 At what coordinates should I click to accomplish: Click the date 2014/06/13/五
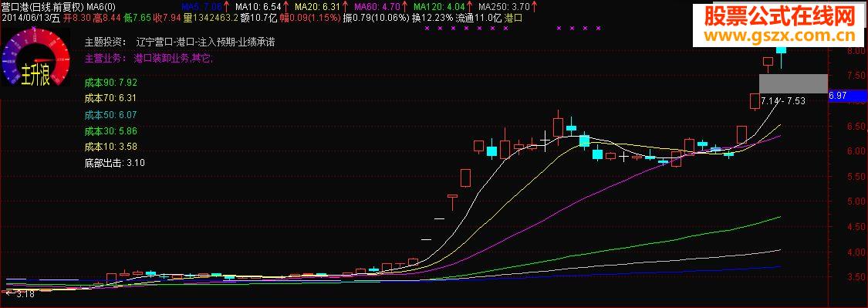pos(31,18)
